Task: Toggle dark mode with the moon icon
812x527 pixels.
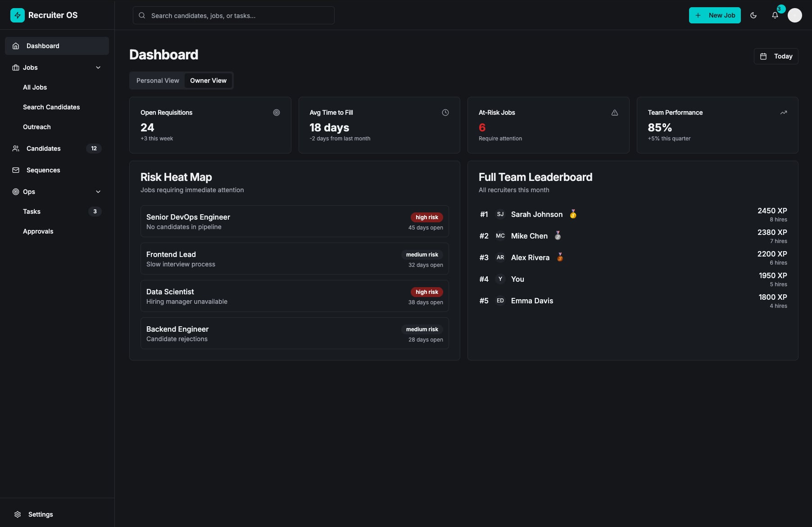Action: pos(753,15)
